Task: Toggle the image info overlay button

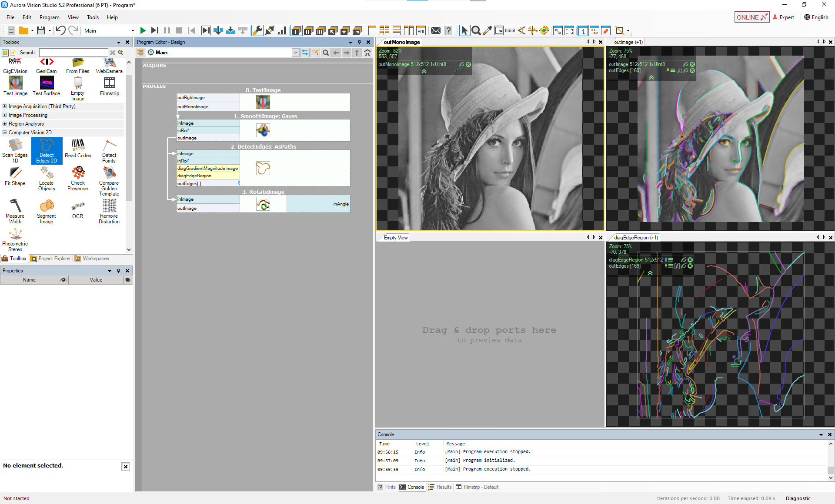Action: coord(583,30)
